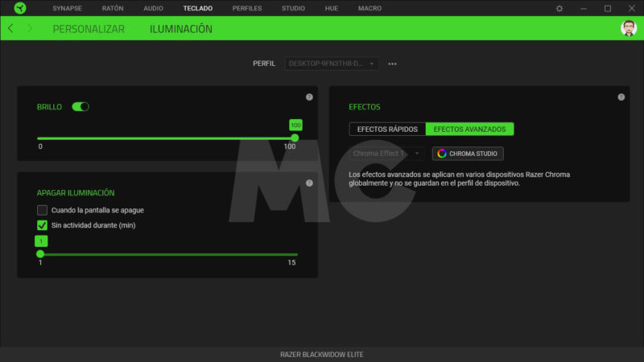Image resolution: width=644 pixels, height=362 pixels.
Task: Open the Perfil dropdown
Action: pyautogui.click(x=331, y=64)
